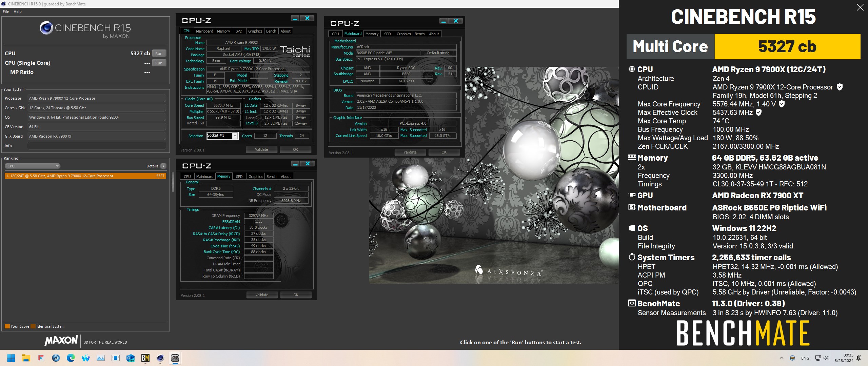Screen dimensions: 868x366
Task: Minimize the CPU-Z CPU tab window
Action: (295, 18)
